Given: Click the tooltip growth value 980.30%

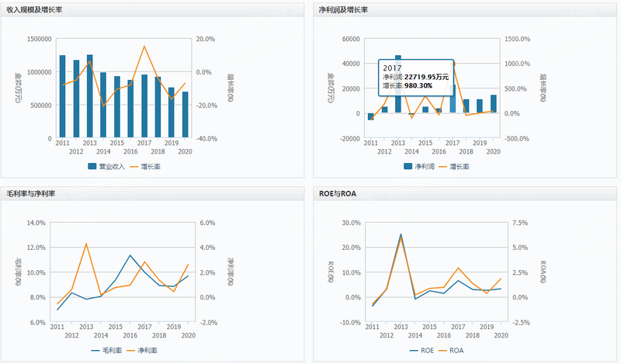Looking at the screenshot, I should (418, 85).
